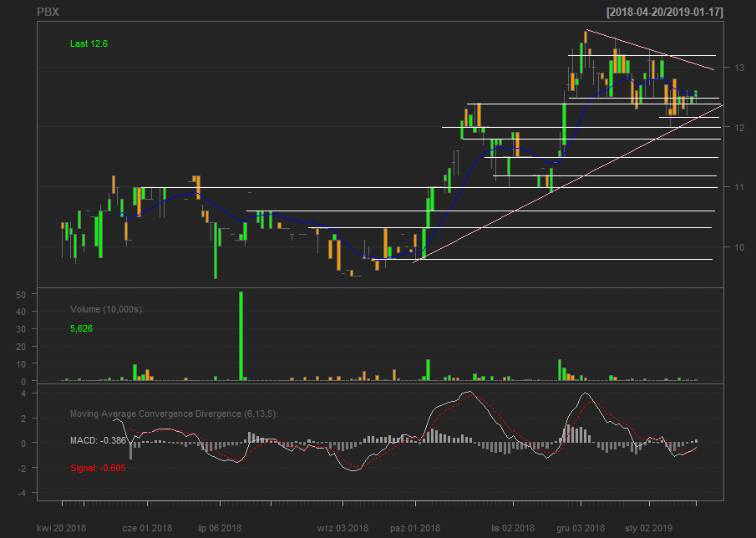
Task: Click the 'Volume (10,000s):' label
Action: [107, 309]
